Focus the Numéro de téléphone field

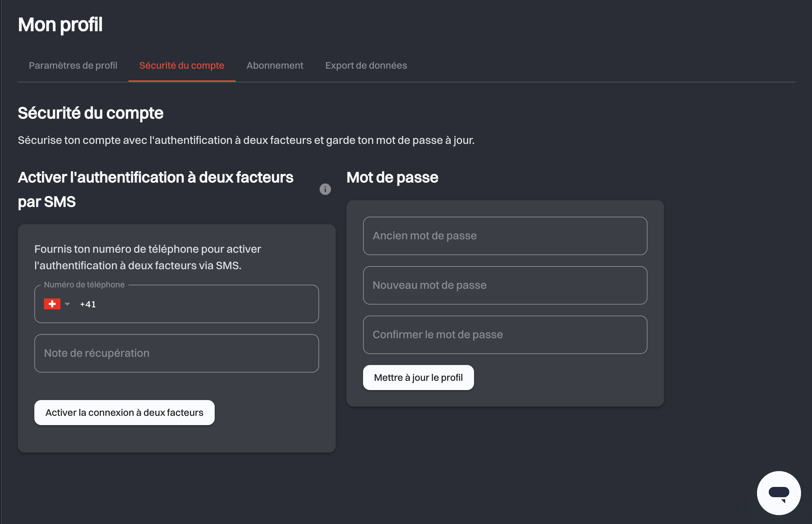177,304
